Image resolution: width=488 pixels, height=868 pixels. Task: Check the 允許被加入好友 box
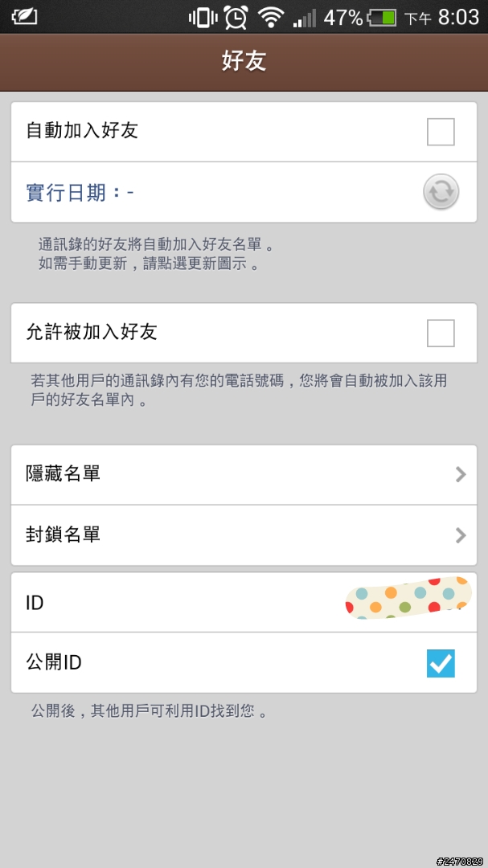point(441,333)
